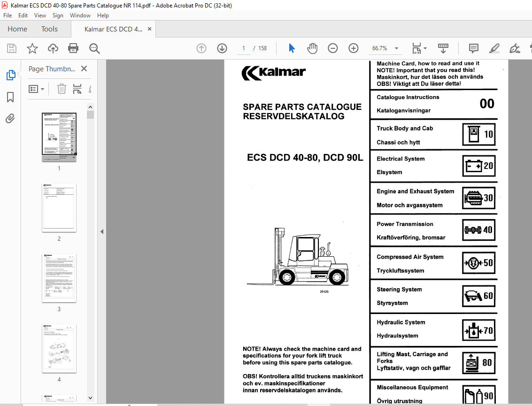Click the print pages icon in the thumbnails panel
Screen dimensions: 532x406
pyautogui.click(x=77, y=89)
